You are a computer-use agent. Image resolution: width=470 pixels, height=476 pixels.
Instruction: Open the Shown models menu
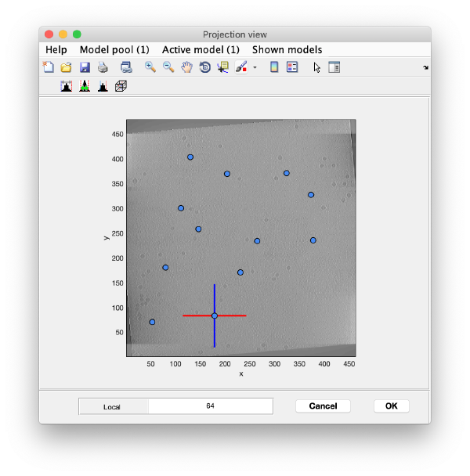[x=287, y=49]
